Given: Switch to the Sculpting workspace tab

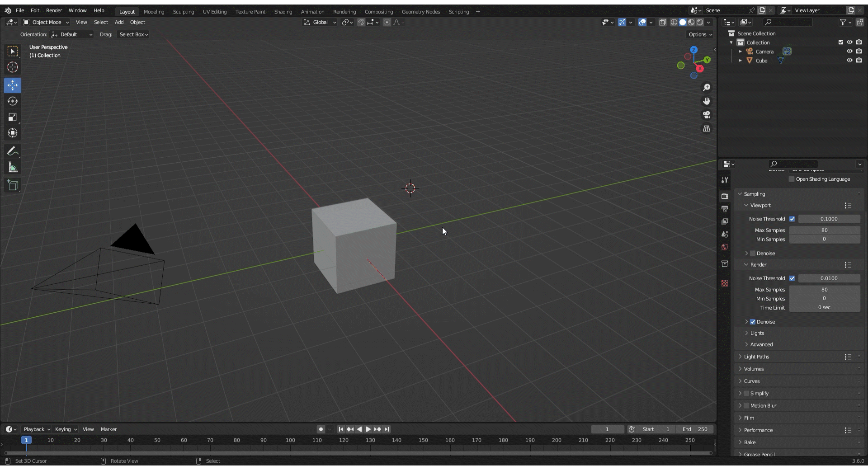Looking at the screenshot, I should tap(183, 12).
